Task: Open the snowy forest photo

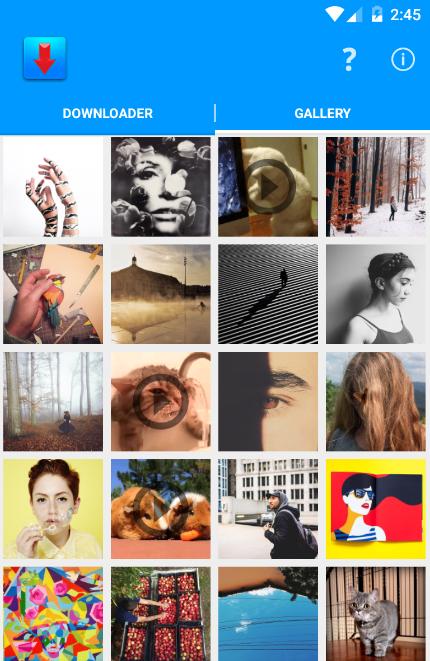Action: [376, 186]
